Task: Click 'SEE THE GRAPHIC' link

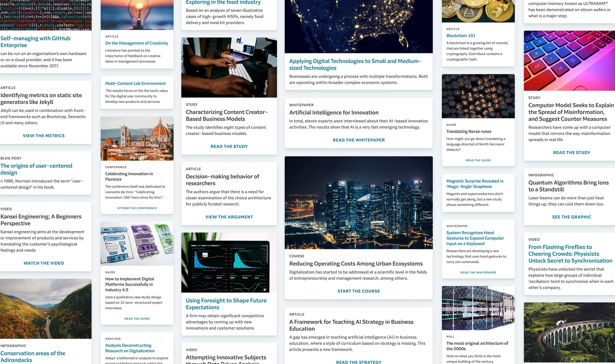Action: pyautogui.click(x=571, y=217)
